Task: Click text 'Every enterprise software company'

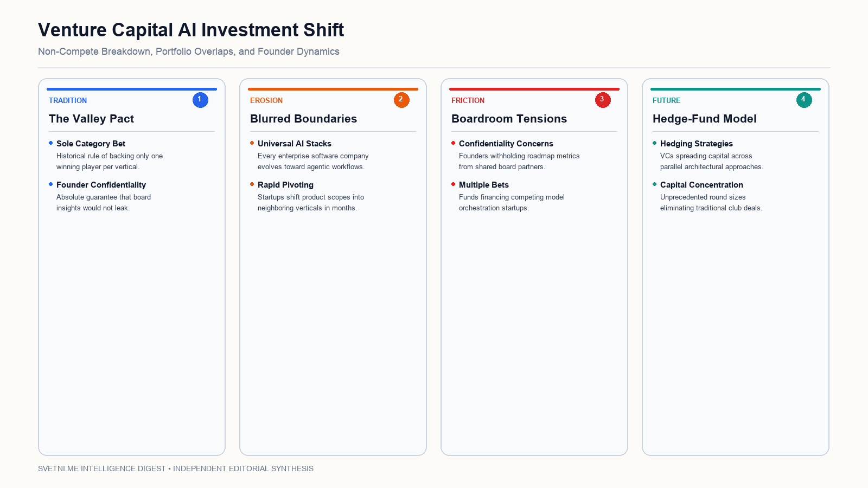Action: [313, 156]
